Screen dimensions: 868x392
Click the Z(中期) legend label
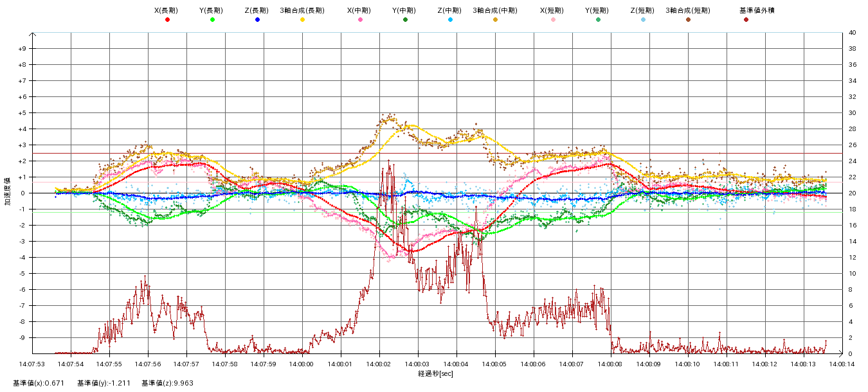point(449,11)
